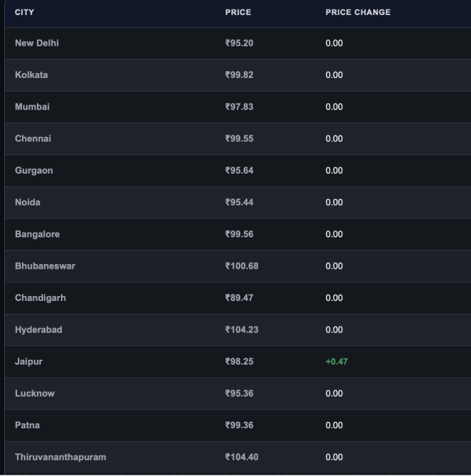Open the Kolkata city entry
471x476 pixels.
(x=31, y=75)
